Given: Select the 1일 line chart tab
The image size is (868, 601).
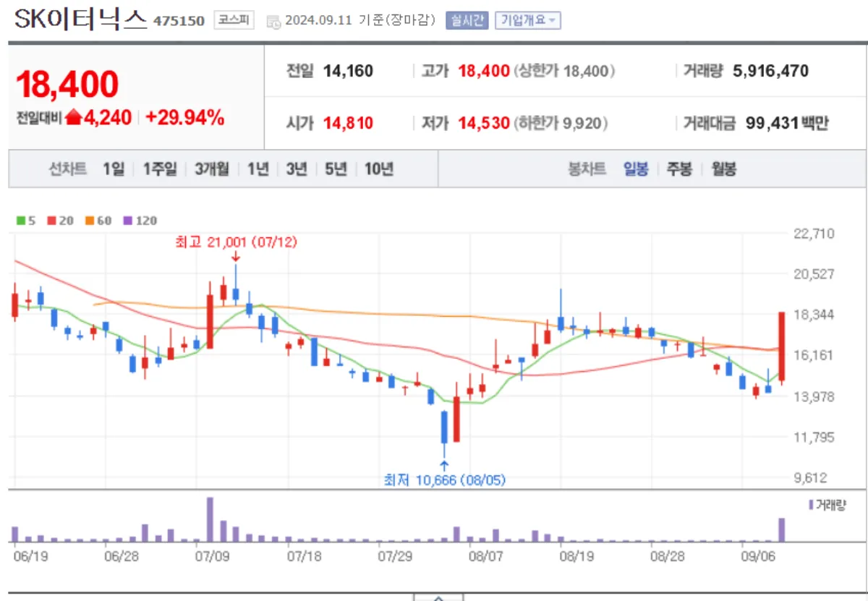Looking at the screenshot, I should point(114,169).
